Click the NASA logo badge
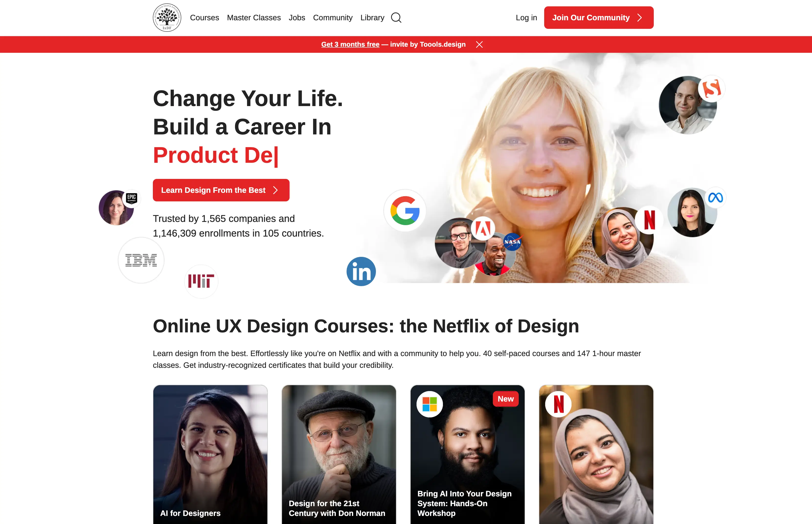Viewport: 812px width, 524px height. pyautogui.click(x=512, y=242)
